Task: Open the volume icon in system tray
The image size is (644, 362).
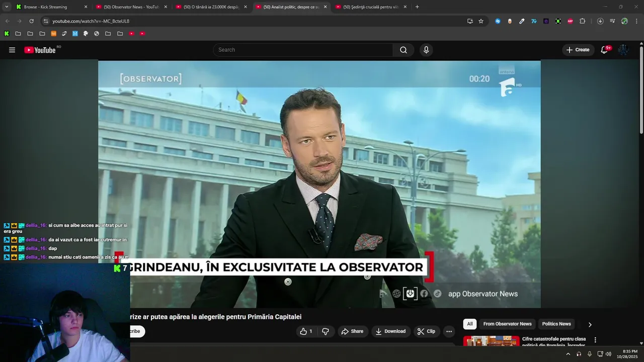Action: tap(609, 354)
